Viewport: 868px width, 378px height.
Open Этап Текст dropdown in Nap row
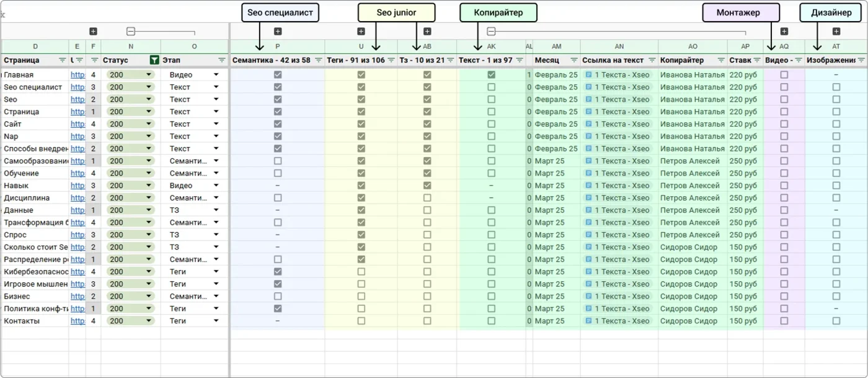coord(216,136)
